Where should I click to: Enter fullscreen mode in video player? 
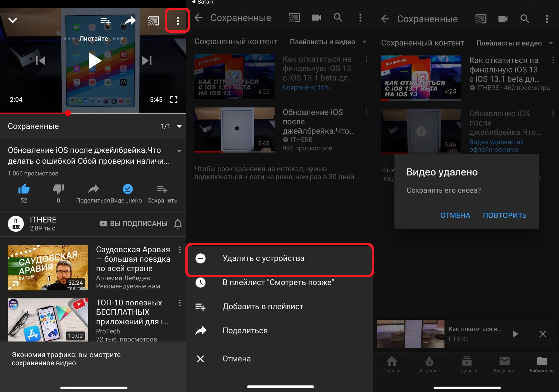[x=174, y=100]
